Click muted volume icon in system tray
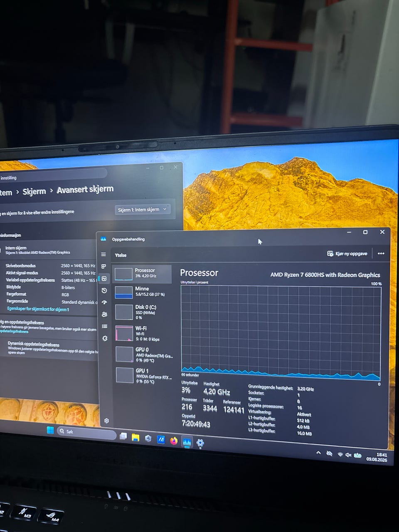Screen dimensions: 399x532 tap(348, 455)
